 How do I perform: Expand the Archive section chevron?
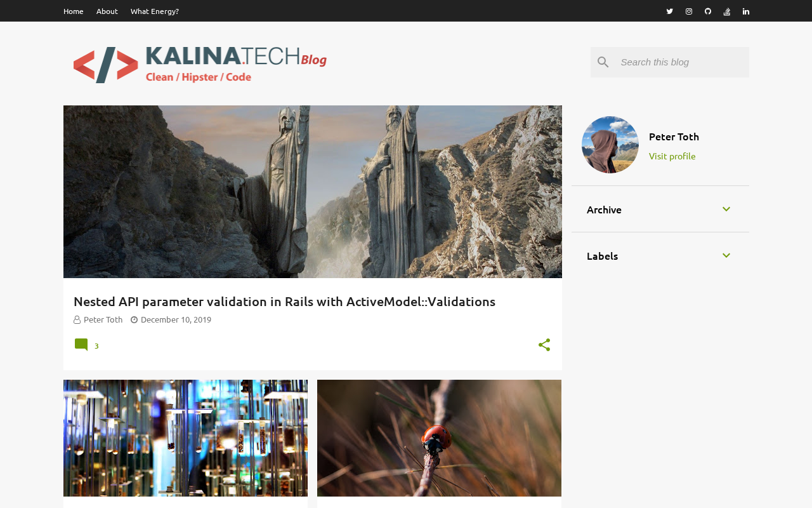tap(726, 209)
